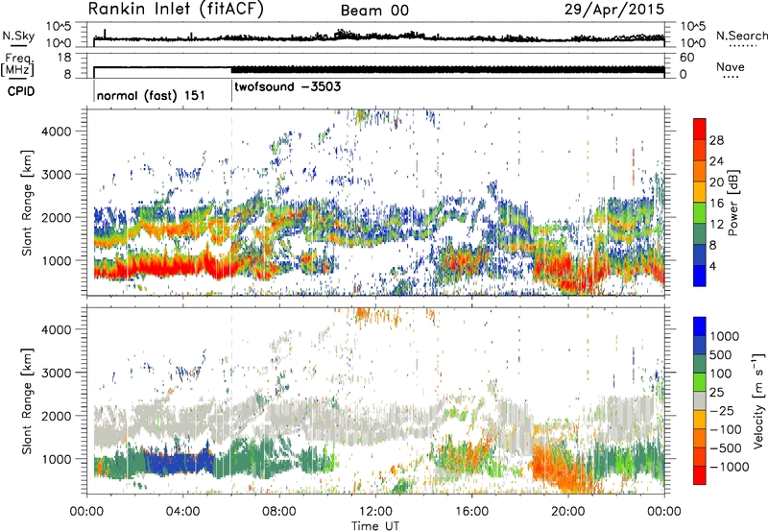Image resolution: width=768 pixels, height=532 pixels.
Task: Click the '28' power colorbar tick
Action: pyautogui.click(x=716, y=140)
